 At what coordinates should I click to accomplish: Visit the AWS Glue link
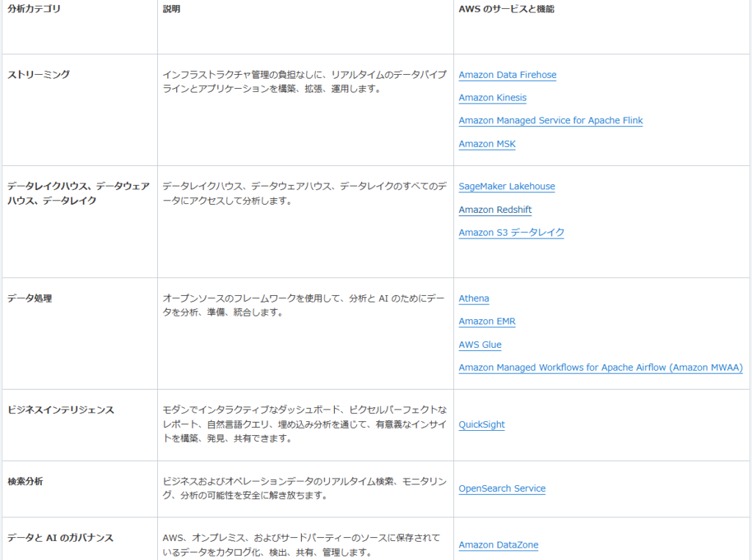point(480,345)
